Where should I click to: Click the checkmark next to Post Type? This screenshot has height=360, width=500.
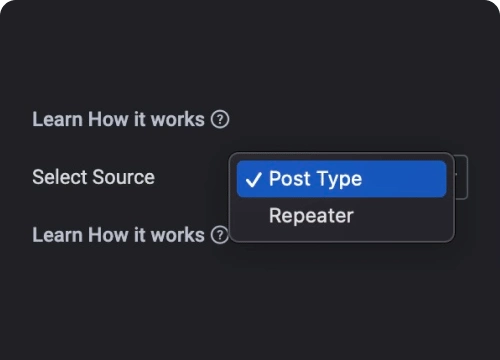(x=253, y=180)
